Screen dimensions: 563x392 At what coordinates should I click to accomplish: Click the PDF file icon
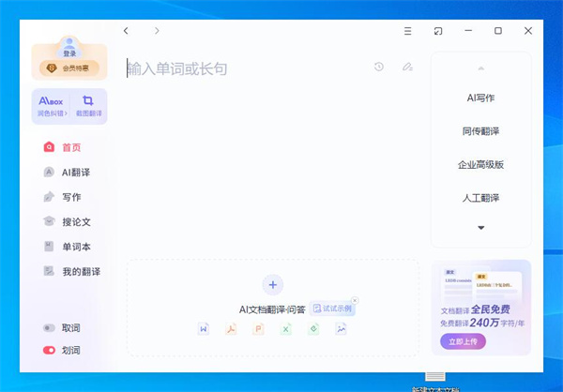230,328
